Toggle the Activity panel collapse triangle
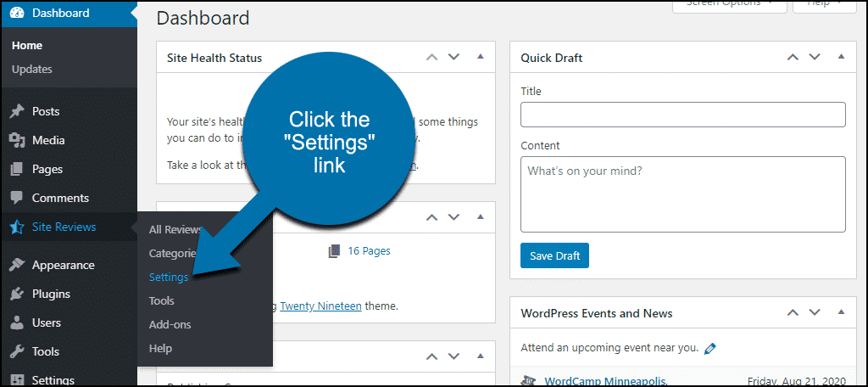This screenshot has height=387, width=868. click(x=480, y=356)
